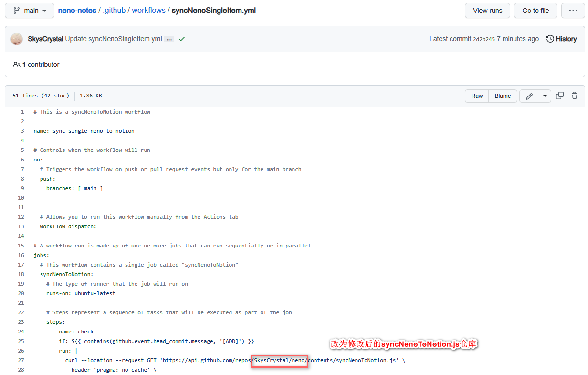Open the Blame view

503,96
